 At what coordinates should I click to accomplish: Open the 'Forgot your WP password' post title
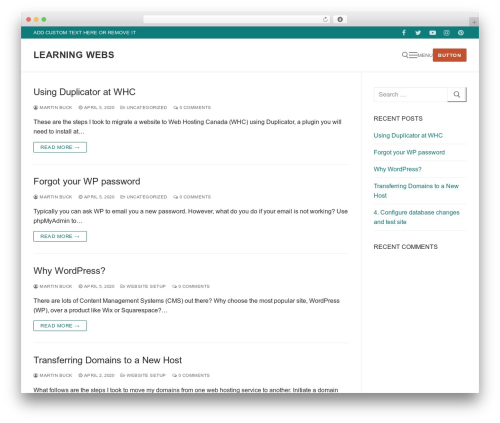(87, 181)
